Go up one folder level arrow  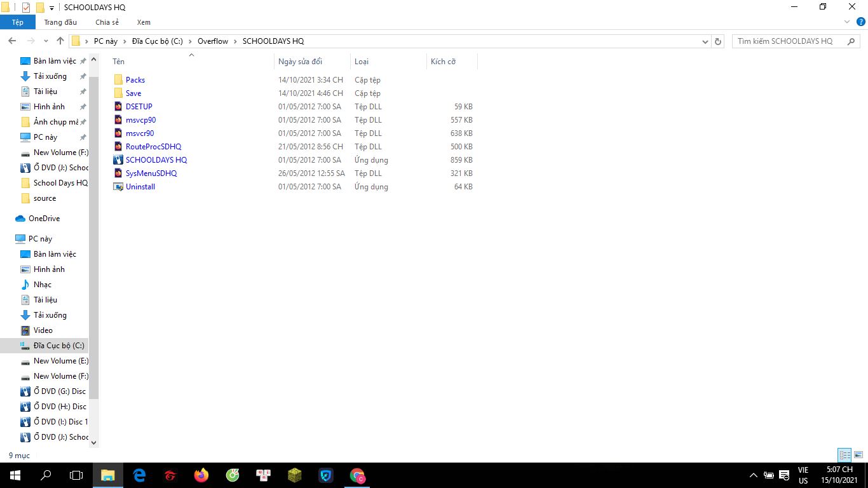tap(60, 41)
